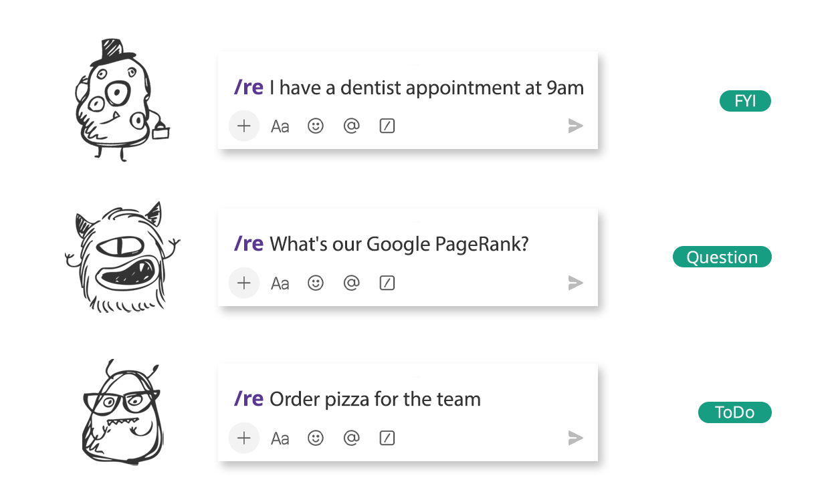Click the Question tag
Viewport: 836px width, 504px height.
coord(722,257)
